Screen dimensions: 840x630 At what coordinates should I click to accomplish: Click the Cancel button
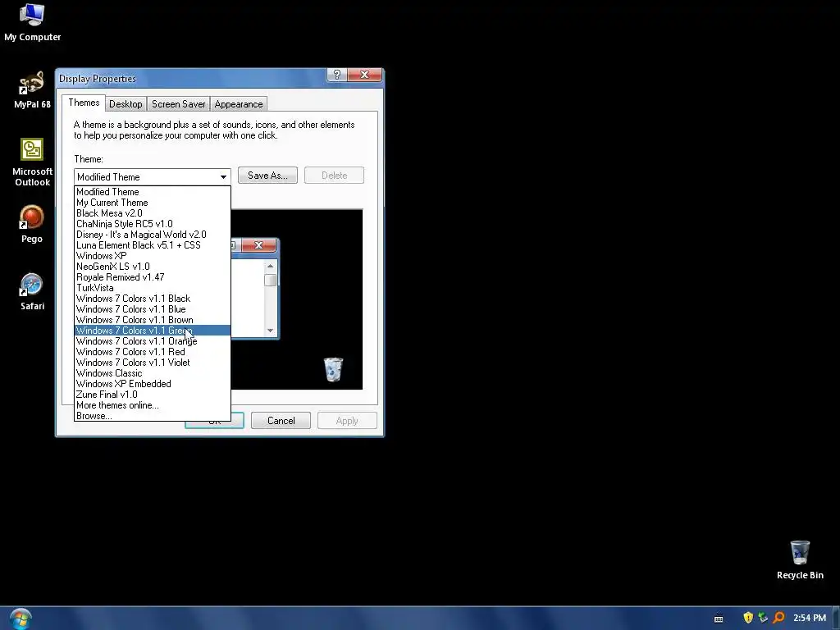point(281,421)
